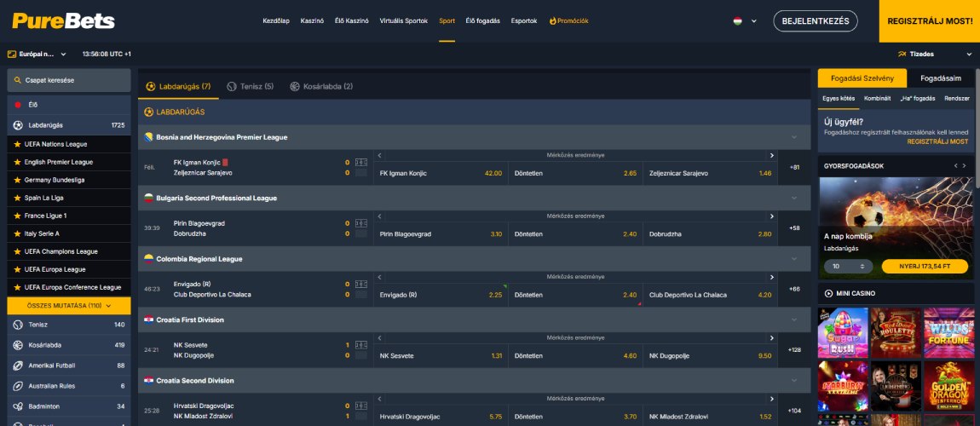Open the Európai nézet view dropdown
The height and width of the screenshot is (426, 980).
[x=37, y=55]
